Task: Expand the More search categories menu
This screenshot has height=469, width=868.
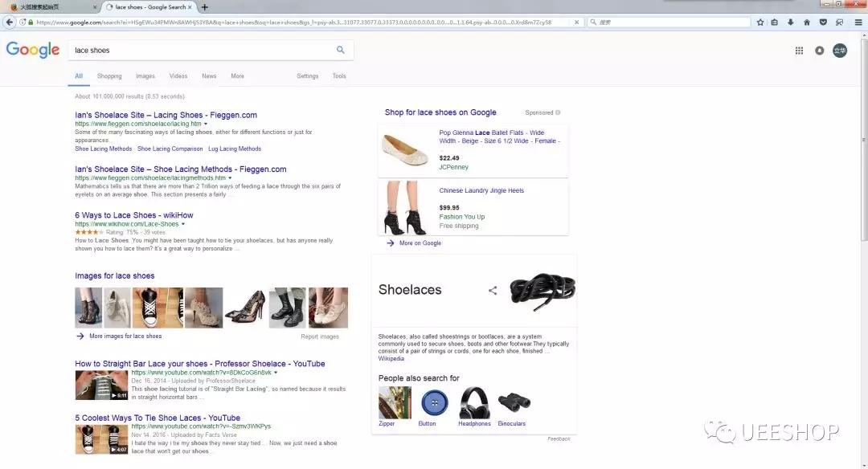Action: click(x=237, y=76)
